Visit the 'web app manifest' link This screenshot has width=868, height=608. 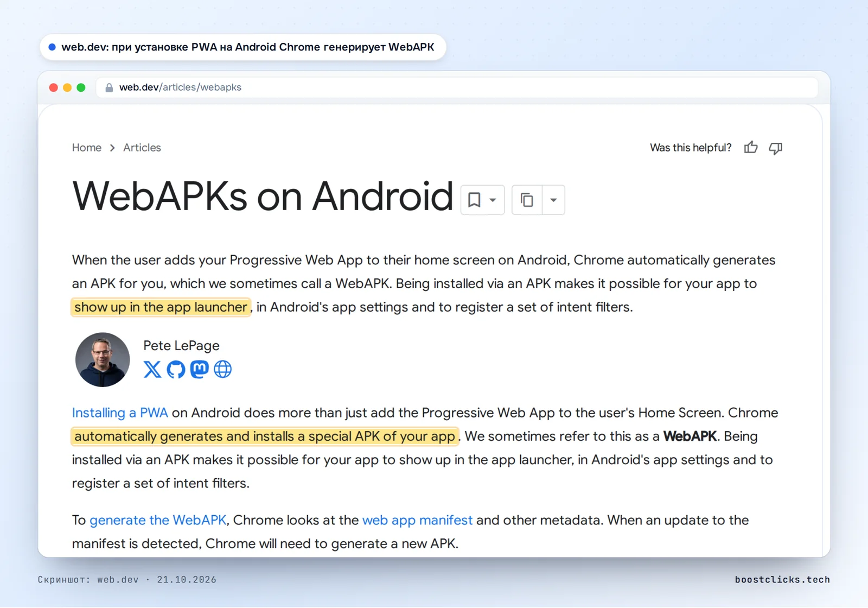(x=417, y=520)
